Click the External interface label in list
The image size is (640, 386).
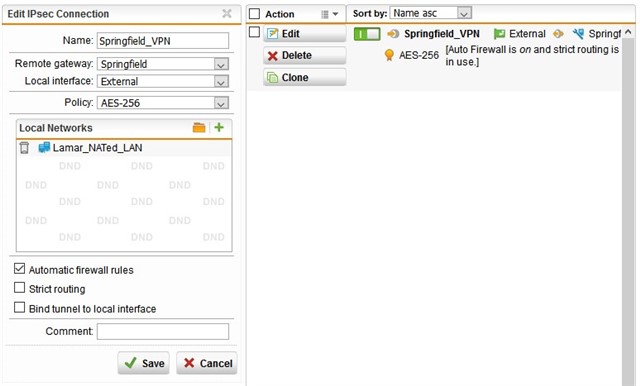point(527,34)
